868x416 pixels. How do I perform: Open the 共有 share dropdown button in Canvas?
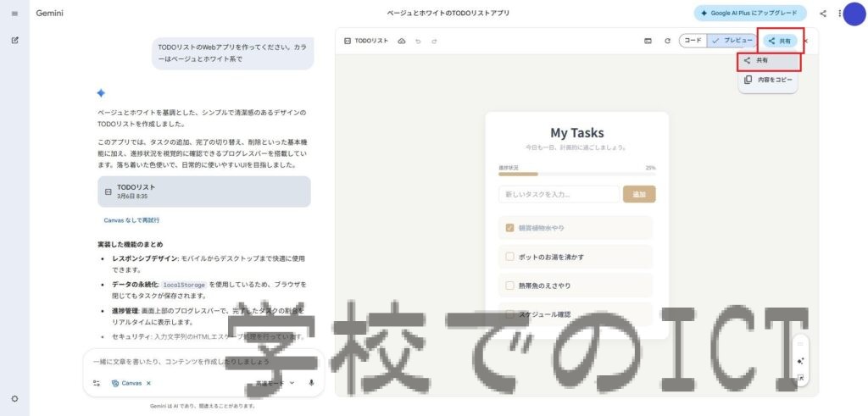point(780,41)
